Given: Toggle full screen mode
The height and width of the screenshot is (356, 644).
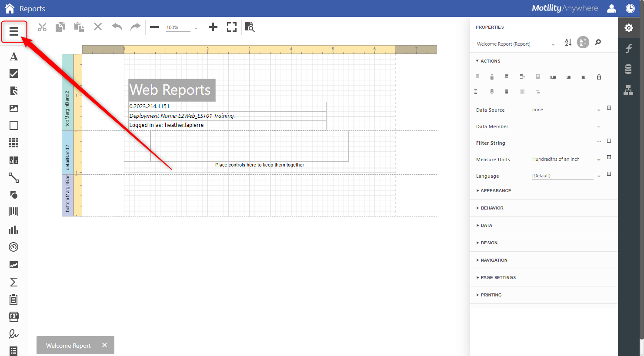Looking at the screenshot, I should point(232,27).
